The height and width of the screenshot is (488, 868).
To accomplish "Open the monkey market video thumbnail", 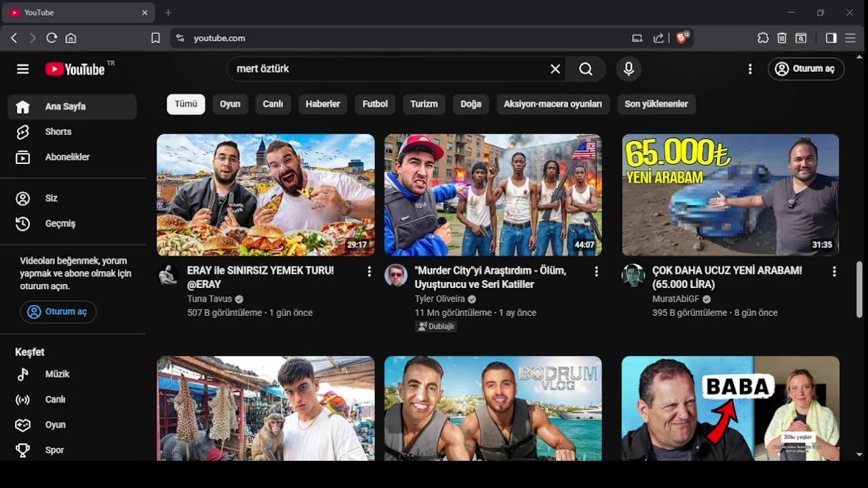I will [x=266, y=409].
